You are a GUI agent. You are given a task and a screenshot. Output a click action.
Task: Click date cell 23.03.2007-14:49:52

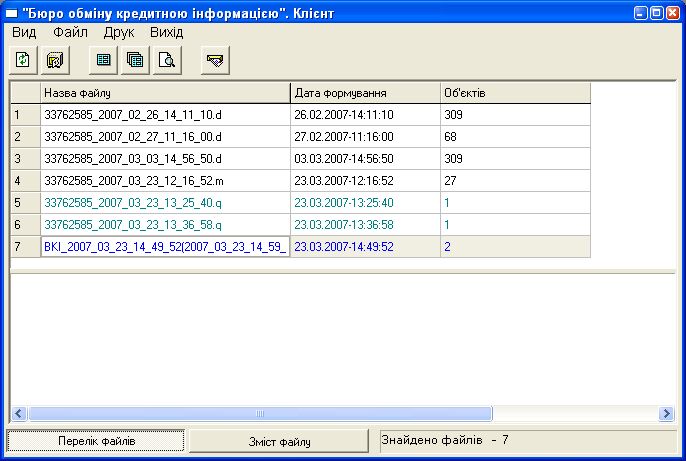coord(365,247)
